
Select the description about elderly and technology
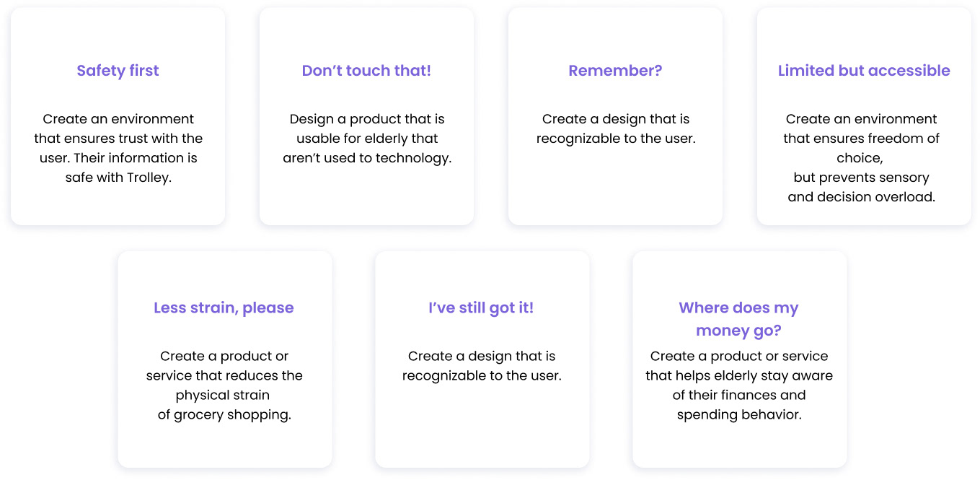click(x=367, y=139)
